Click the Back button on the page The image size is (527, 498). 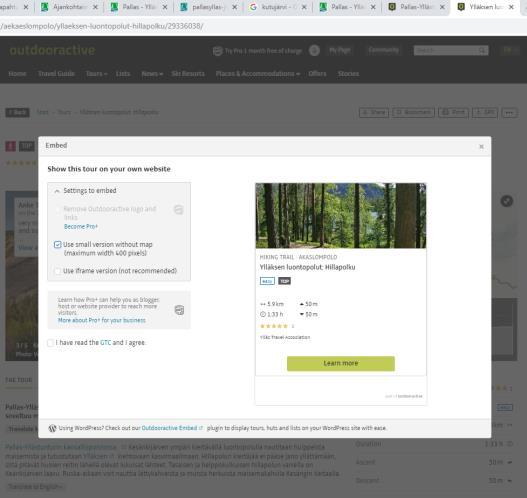point(17,112)
